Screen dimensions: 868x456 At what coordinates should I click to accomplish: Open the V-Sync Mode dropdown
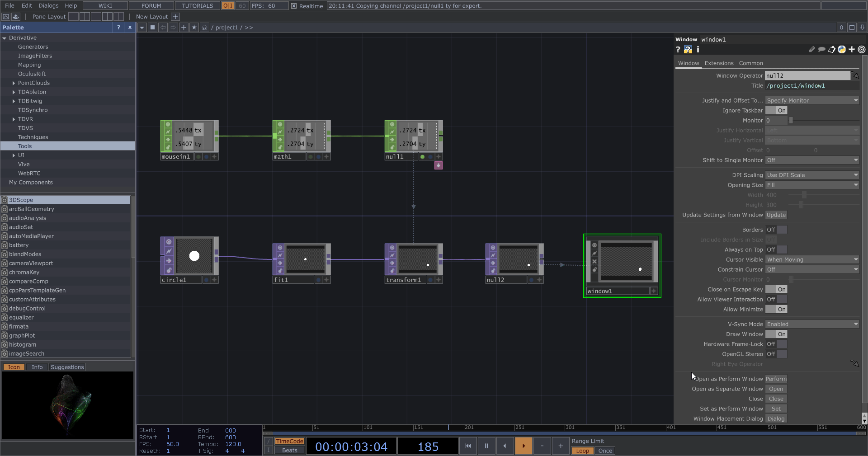click(811, 324)
